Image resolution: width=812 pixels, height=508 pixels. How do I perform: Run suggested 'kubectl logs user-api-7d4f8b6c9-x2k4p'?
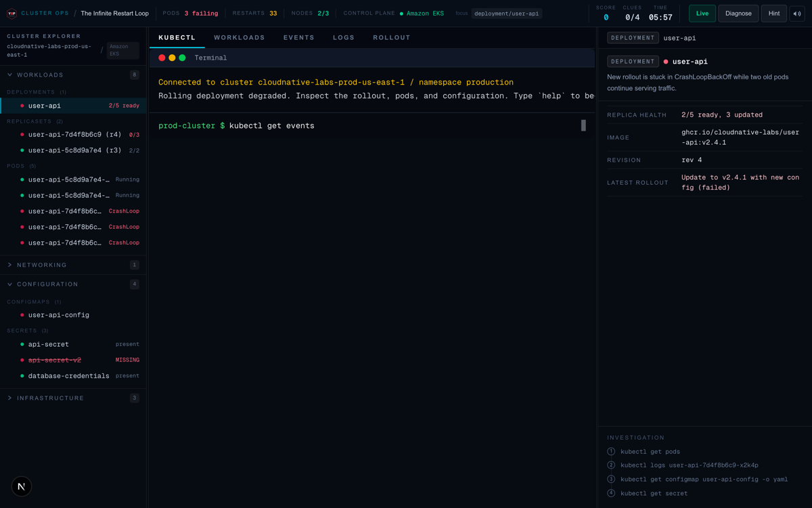click(689, 465)
